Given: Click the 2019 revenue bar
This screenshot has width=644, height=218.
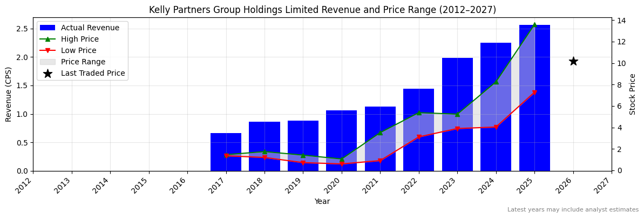Looking at the screenshot, I should point(303,146).
